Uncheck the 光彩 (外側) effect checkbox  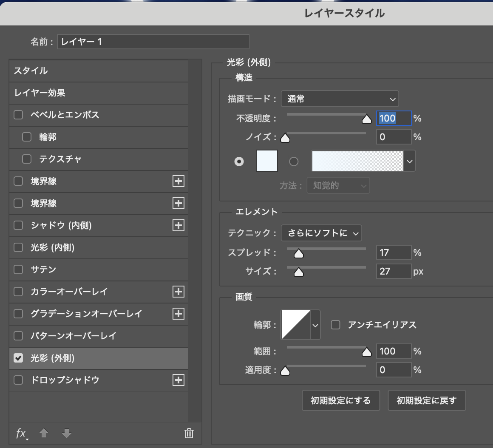coord(18,358)
